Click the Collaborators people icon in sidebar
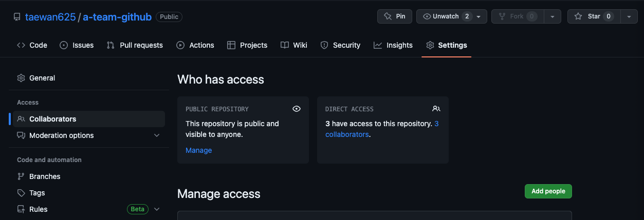 (x=21, y=119)
